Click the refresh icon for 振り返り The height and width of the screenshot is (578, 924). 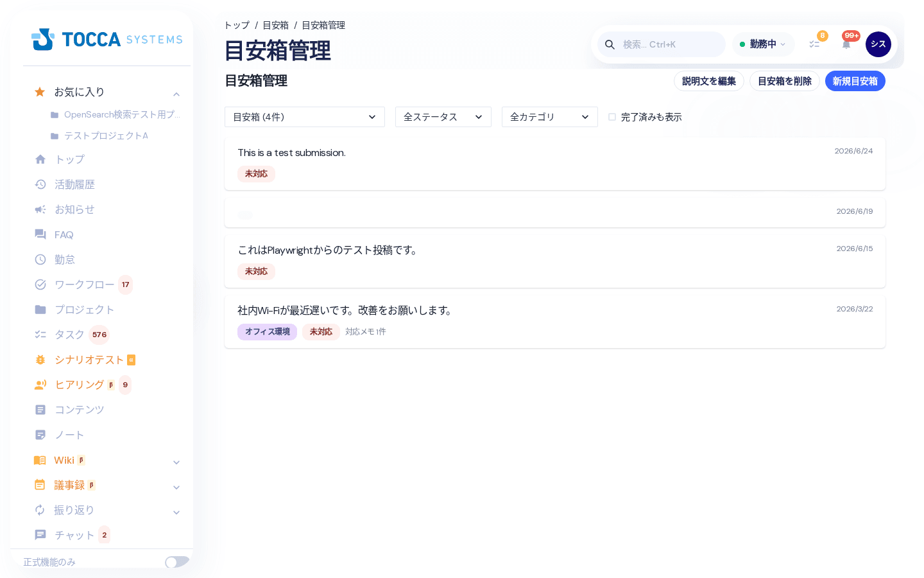[x=40, y=510]
